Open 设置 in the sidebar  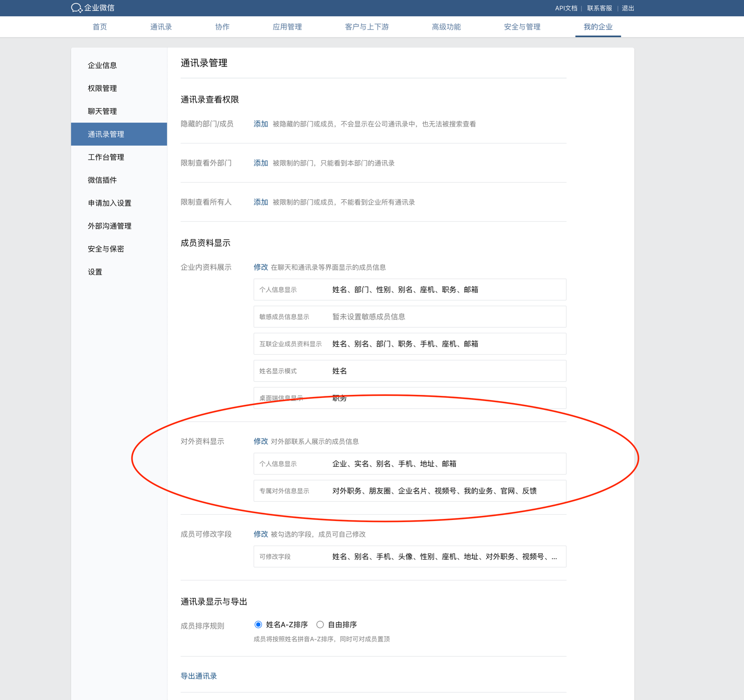119,272
